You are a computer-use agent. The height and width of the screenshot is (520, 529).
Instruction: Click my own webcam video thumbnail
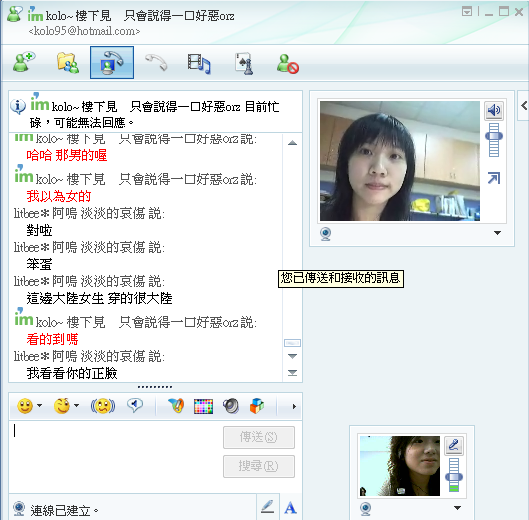[400, 466]
